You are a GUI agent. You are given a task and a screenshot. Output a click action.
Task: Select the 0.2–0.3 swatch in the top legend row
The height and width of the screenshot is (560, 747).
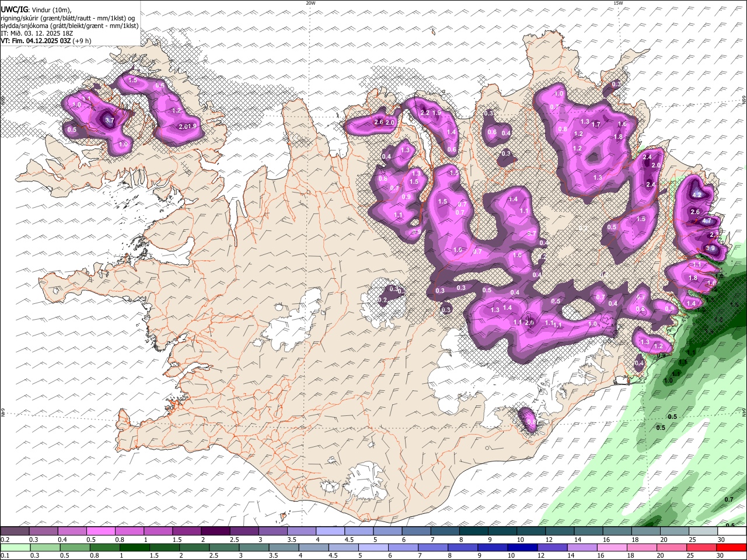(x=15, y=531)
